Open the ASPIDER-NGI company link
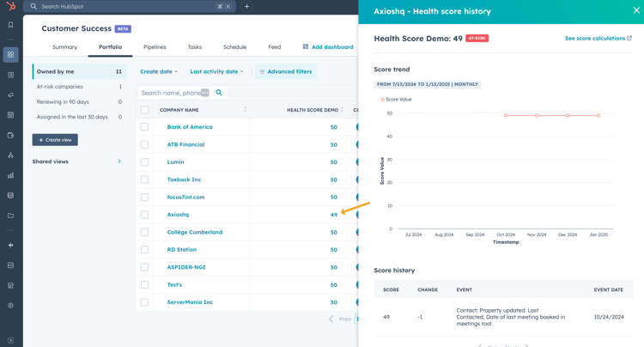644x347 pixels. 186,267
